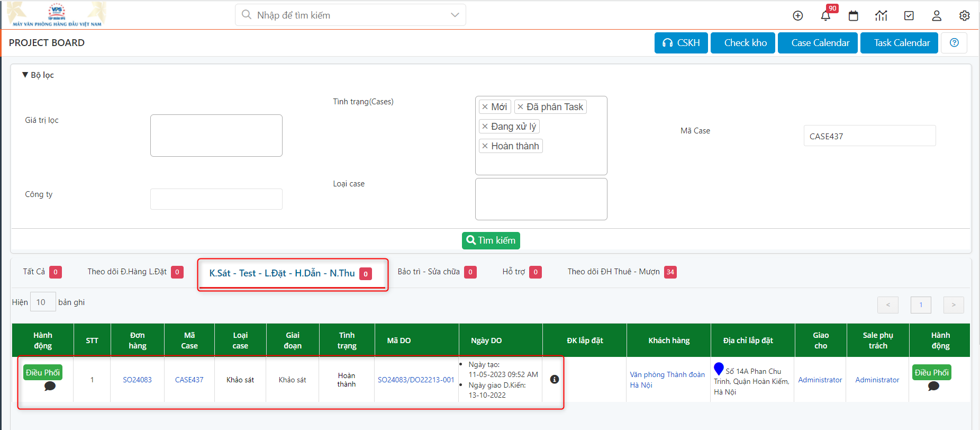Go to previous page arrow
Viewport: 980px width, 430px height.
click(888, 304)
